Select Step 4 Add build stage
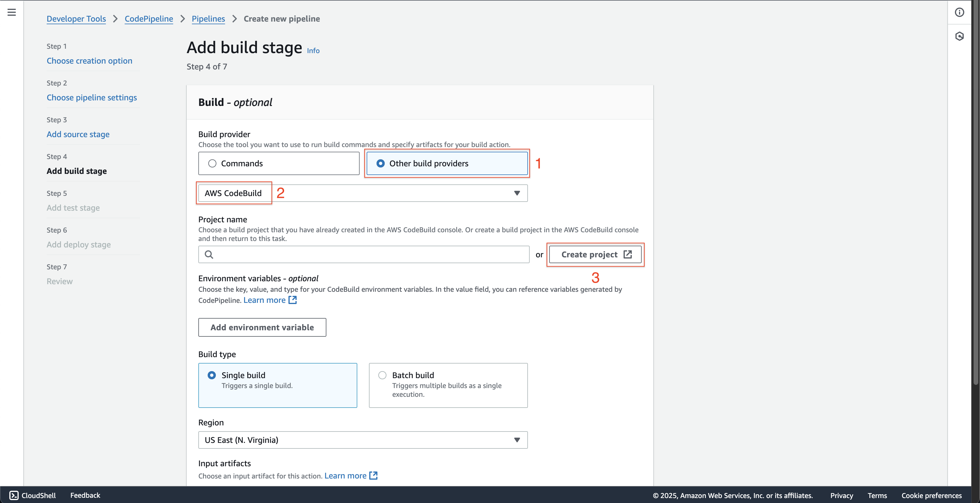 coord(76,171)
